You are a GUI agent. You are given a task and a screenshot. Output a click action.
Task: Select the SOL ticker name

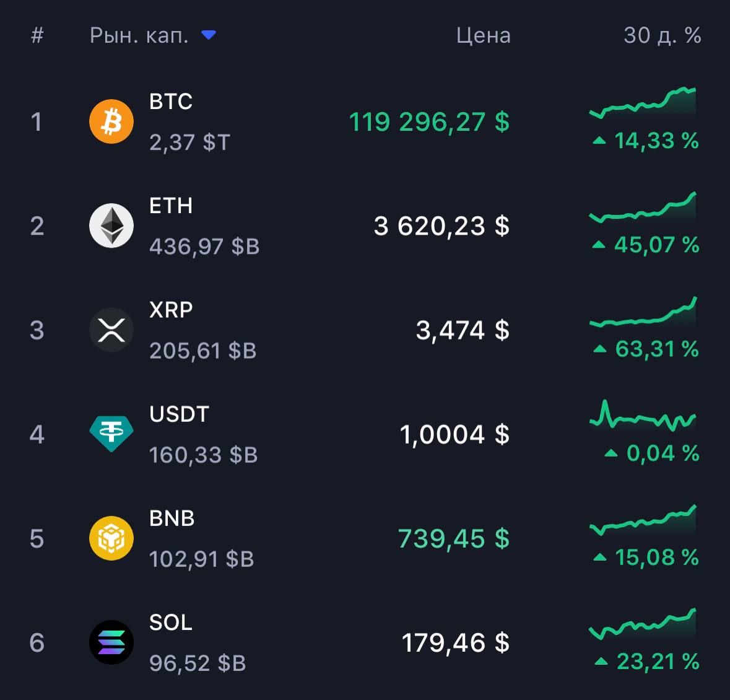(x=170, y=623)
